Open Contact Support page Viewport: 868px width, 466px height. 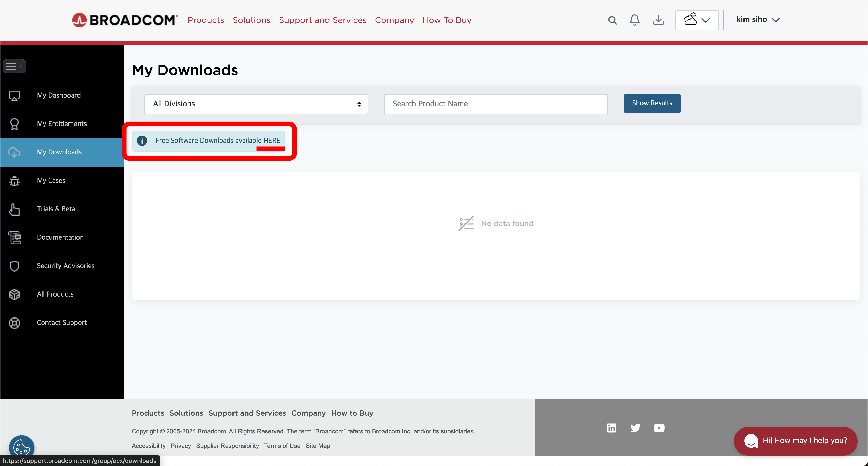tap(62, 323)
